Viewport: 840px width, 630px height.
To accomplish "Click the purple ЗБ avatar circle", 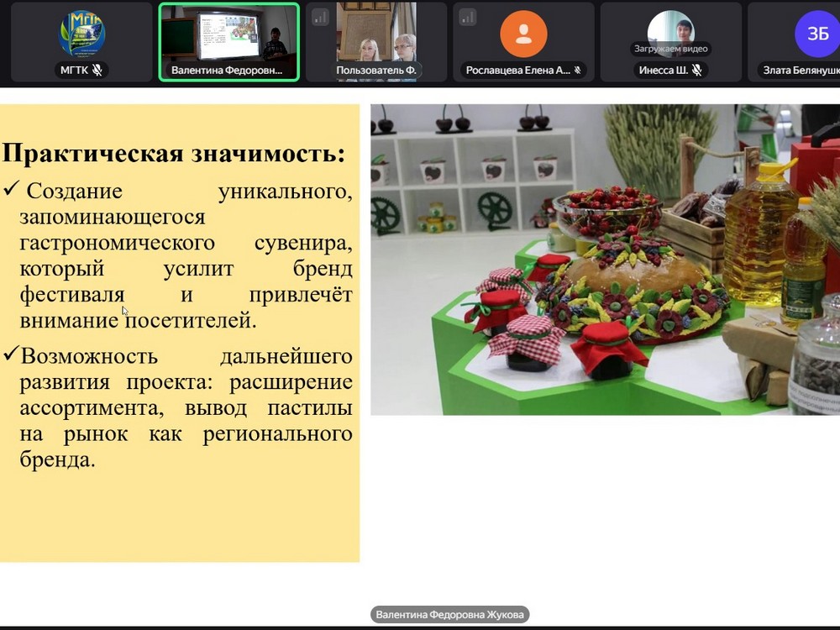I will pyautogui.click(x=816, y=34).
